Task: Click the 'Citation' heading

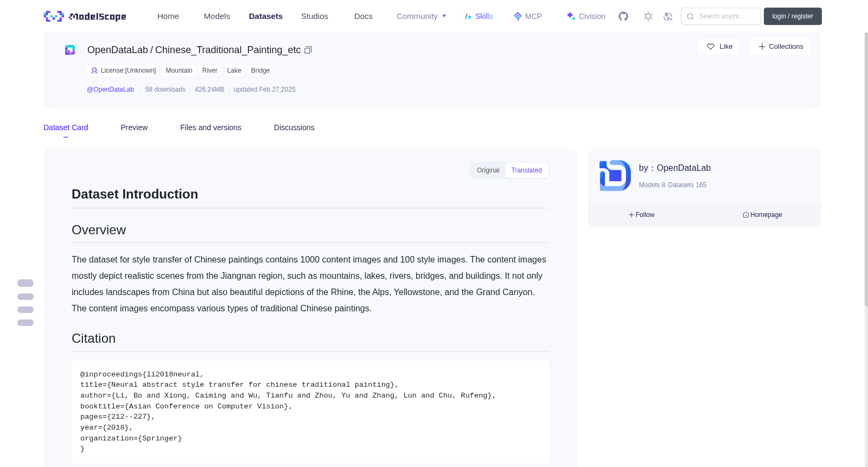Action: point(94,338)
